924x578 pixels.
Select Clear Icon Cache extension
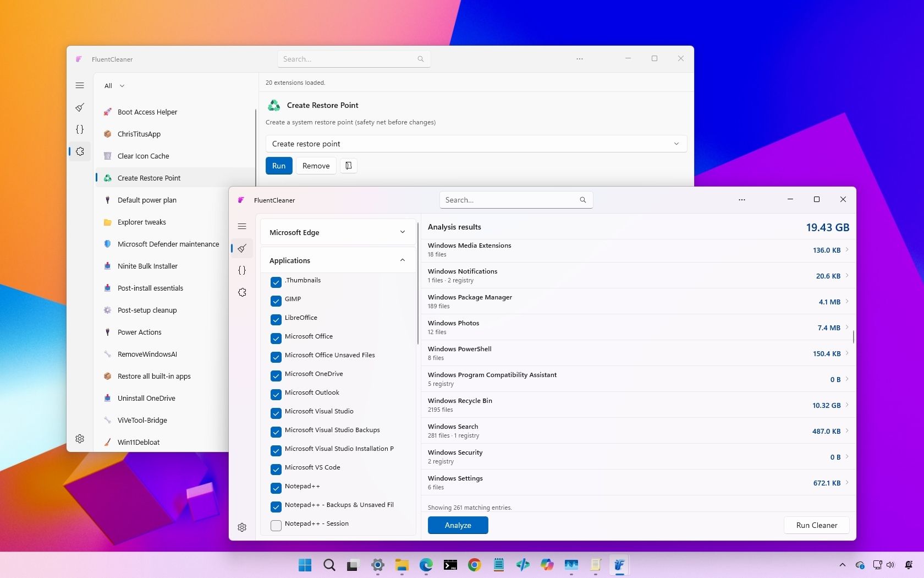(x=175, y=156)
